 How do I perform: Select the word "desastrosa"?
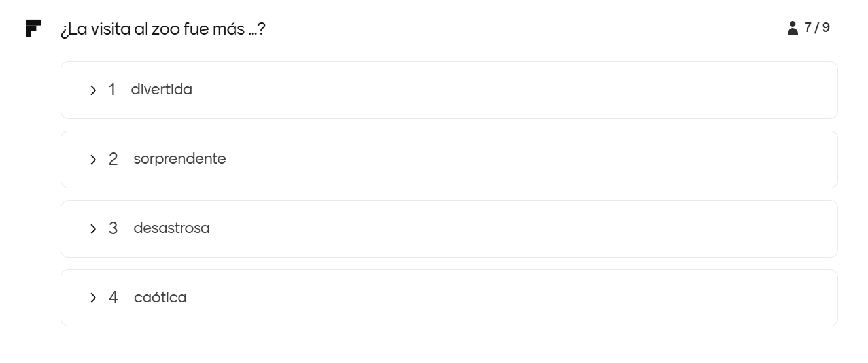pyautogui.click(x=171, y=228)
